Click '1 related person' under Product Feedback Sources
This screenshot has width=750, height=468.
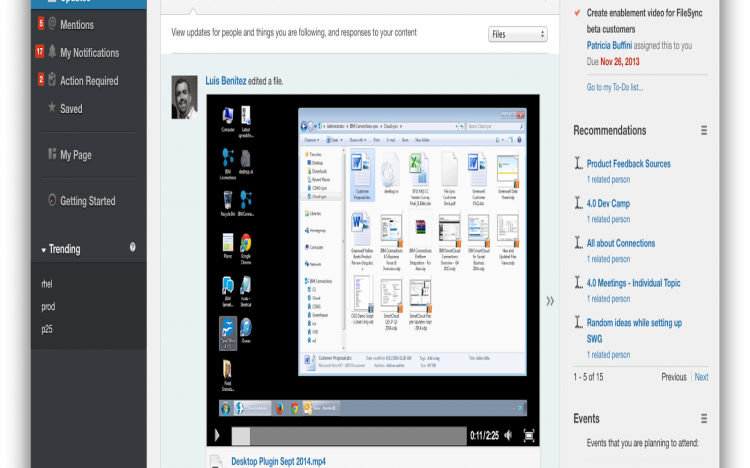pyautogui.click(x=608, y=179)
